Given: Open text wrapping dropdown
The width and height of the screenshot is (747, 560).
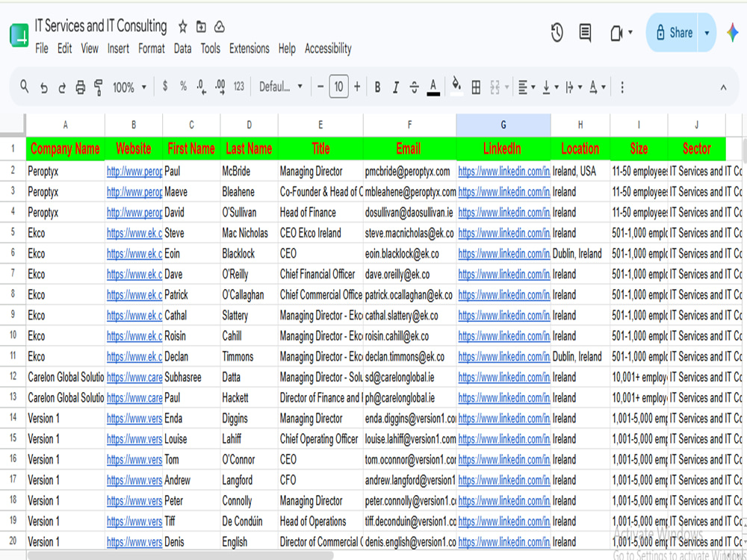Looking at the screenshot, I should 574,87.
